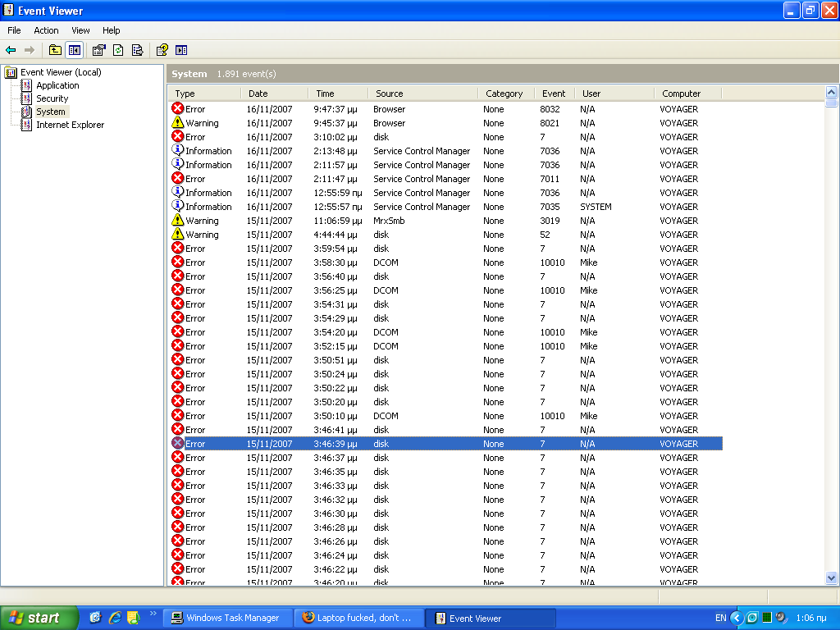Select the Security log in the tree

(52, 98)
